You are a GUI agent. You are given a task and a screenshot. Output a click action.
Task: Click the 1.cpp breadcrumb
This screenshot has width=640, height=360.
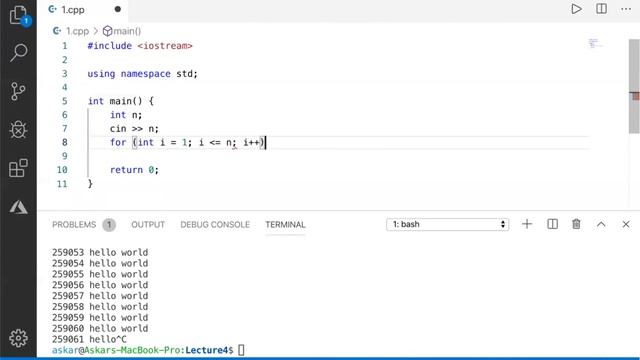click(77, 31)
